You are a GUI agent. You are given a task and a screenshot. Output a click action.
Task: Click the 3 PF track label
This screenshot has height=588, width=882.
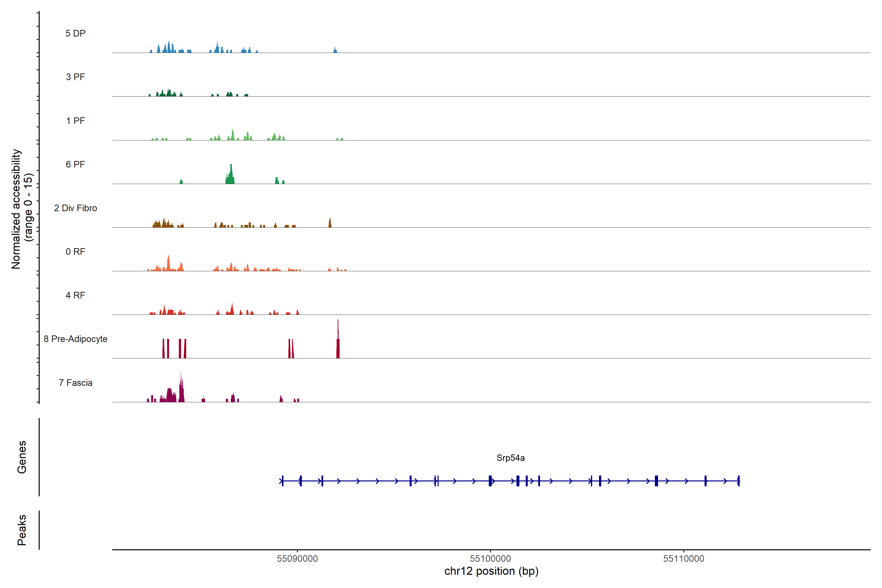75,77
